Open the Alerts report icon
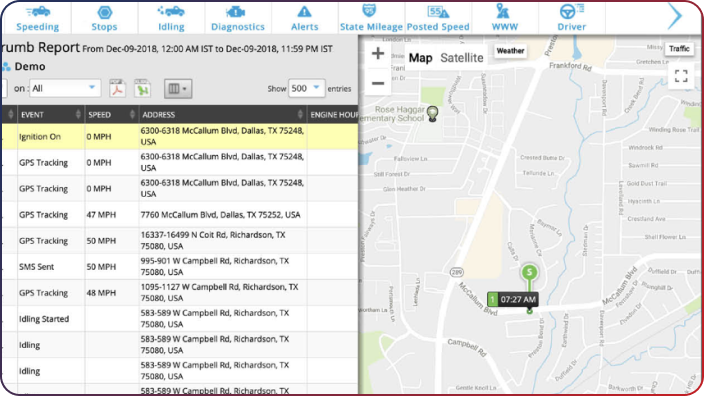Viewport: 704px width, 396px height. point(304,12)
